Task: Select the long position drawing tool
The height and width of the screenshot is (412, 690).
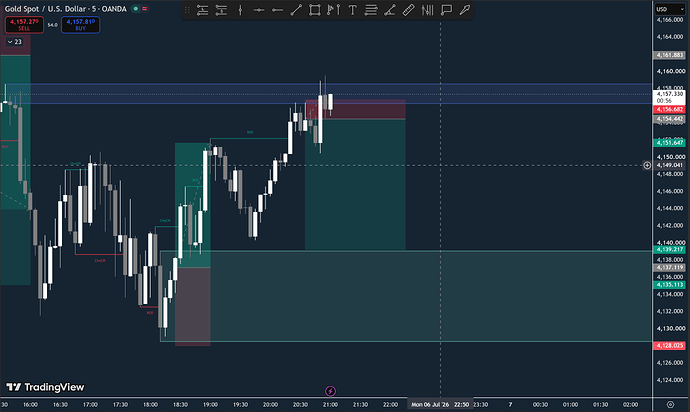Action: [x=202, y=10]
